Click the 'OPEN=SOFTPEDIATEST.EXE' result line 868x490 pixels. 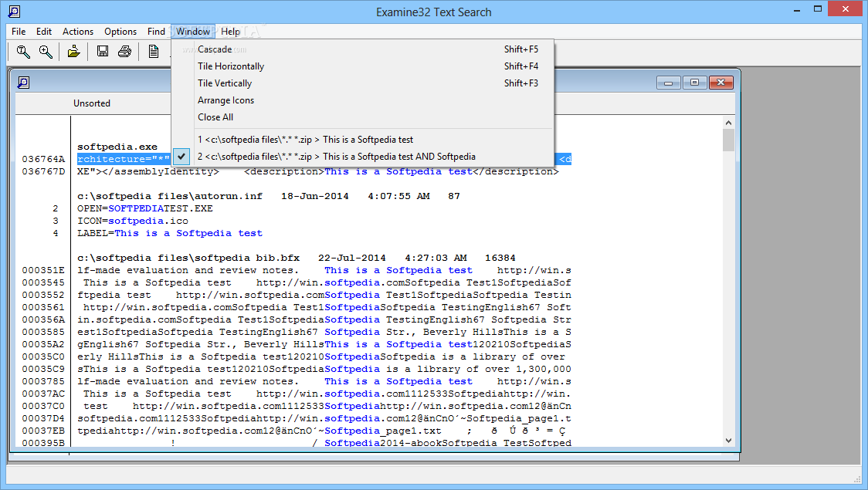(145, 208)
